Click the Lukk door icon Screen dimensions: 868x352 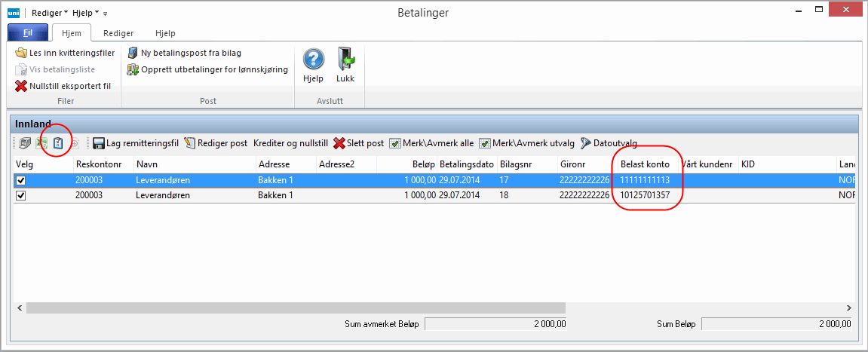(x=345, y=58)
